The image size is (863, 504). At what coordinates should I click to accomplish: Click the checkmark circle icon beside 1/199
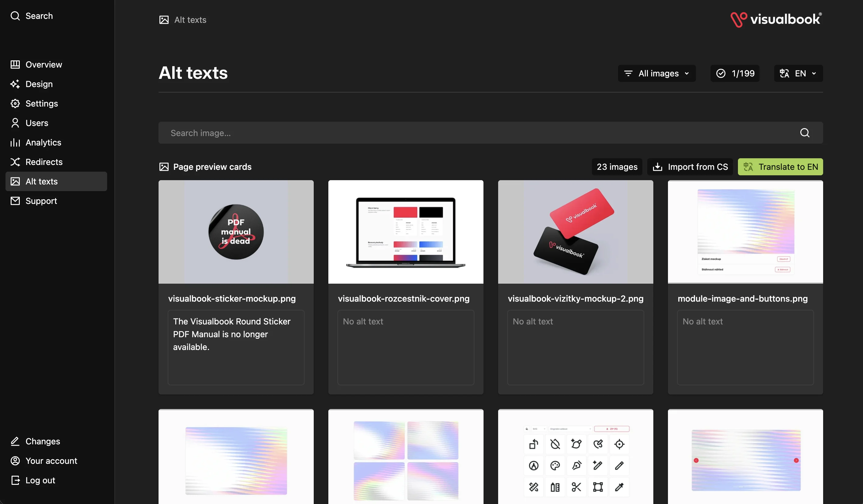[x=721, y=73]
